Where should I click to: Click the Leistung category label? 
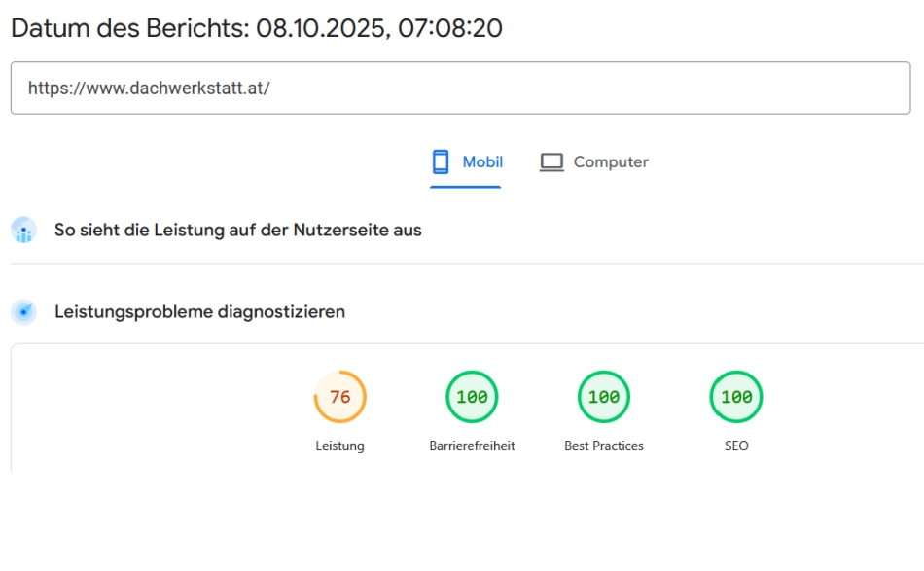(x=339, y=446)
